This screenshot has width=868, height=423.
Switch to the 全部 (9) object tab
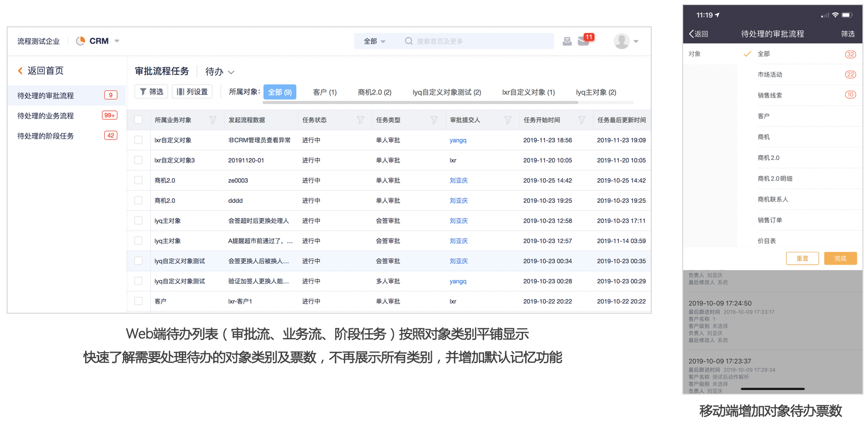280,92
